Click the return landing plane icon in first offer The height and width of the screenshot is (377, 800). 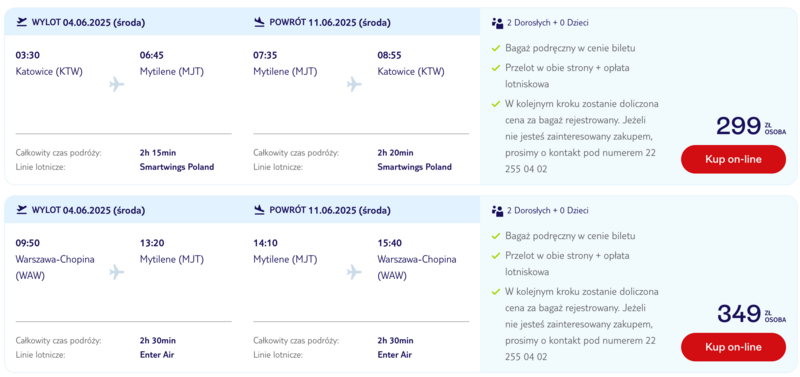coord(259,22)
